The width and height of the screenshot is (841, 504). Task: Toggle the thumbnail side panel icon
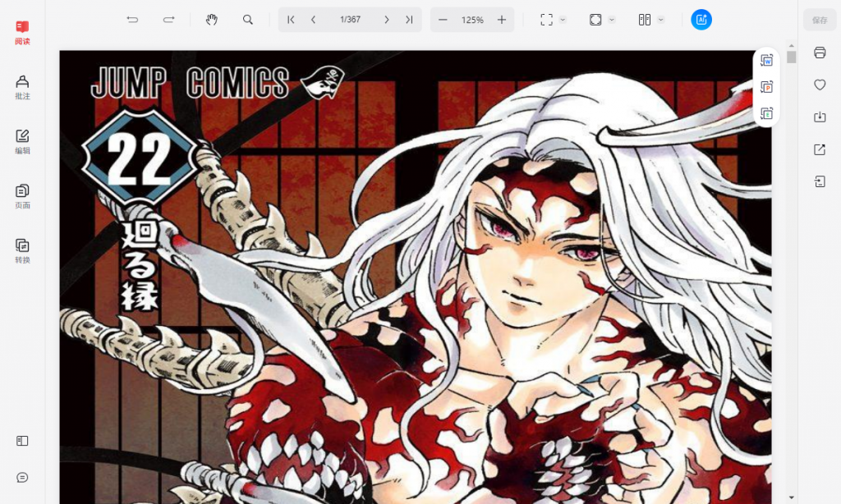22,441
